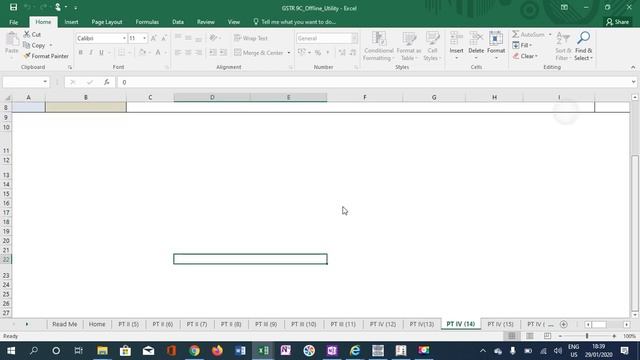Open the font size dropdown showing 11

pos(144,38)
